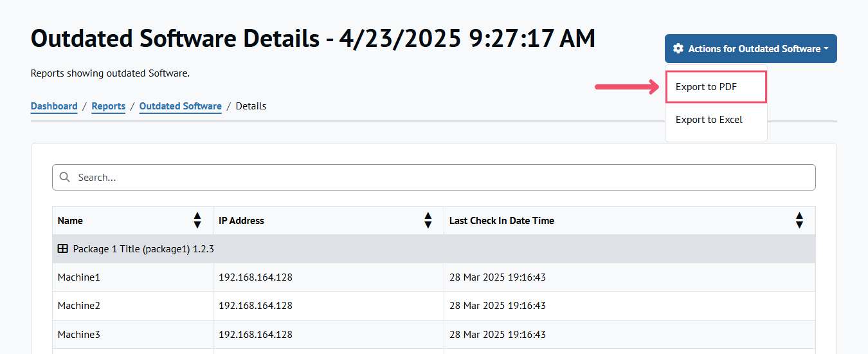The image size is (868, 354).
Task: Click gear icon in Actions button
Action: tap(678, 49)
